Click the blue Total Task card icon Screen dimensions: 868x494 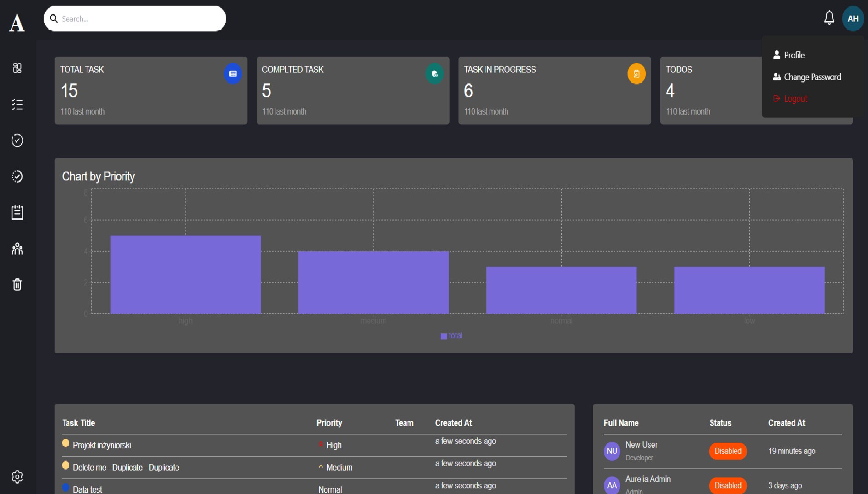[233, 74]
